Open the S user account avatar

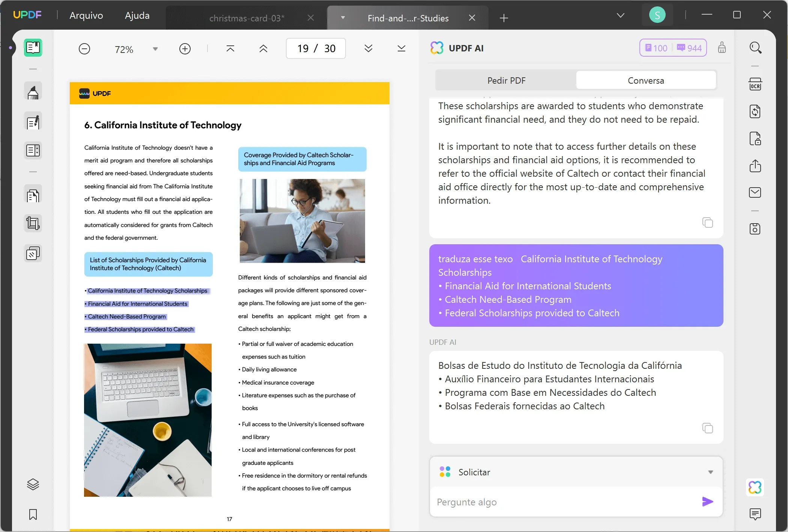(657, 15)
